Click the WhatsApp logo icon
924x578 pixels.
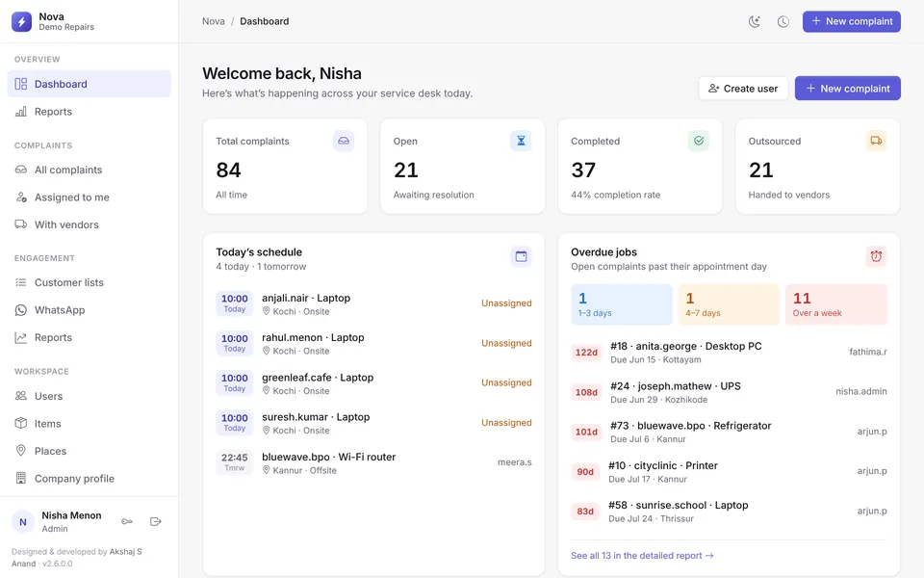click(x=20, y=310)
